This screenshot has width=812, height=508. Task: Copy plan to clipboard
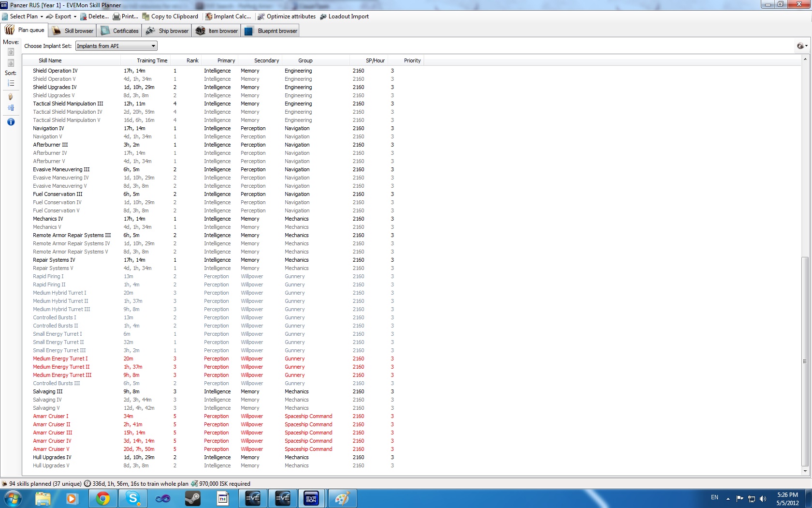[170, 16]
